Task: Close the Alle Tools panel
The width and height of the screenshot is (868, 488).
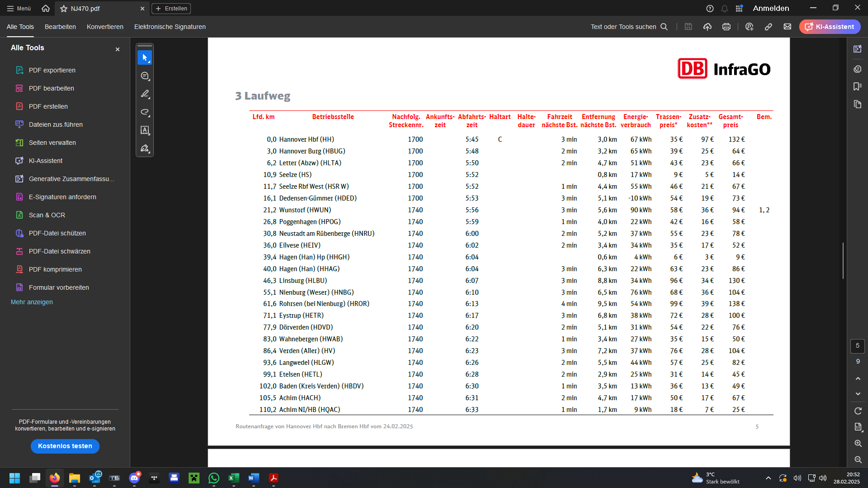Action: click(118, 49)
